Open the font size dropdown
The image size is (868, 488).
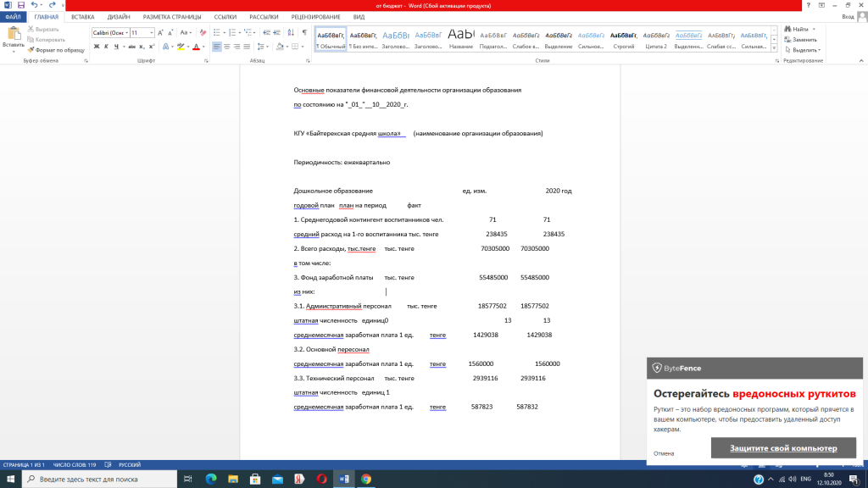point(152,32)
